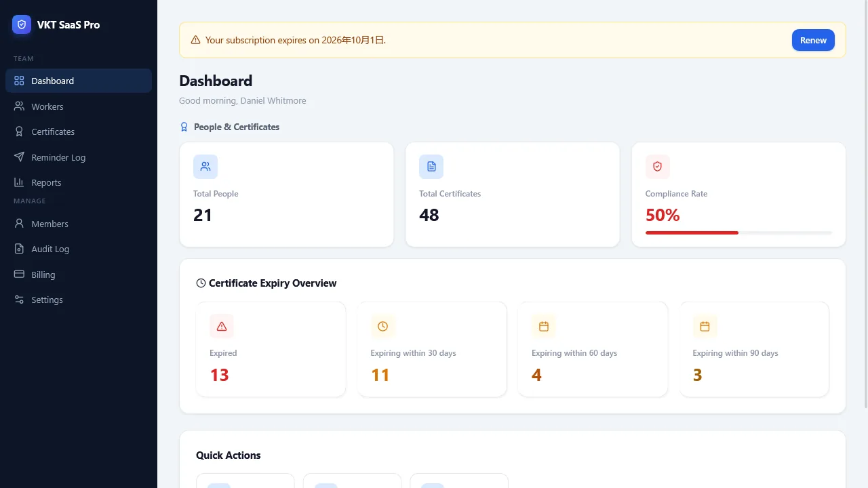
Task: Click the calendar icon on 60 days card
Action: [x=544, y=327]
